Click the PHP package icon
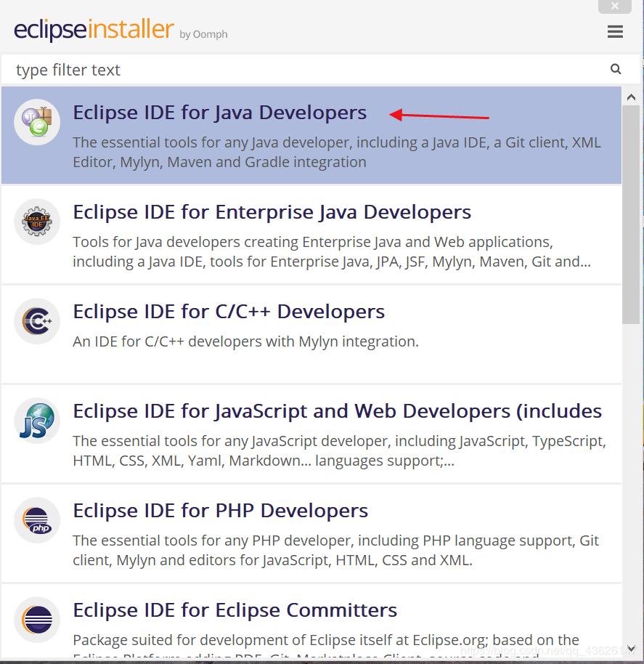This screenshot has height=664, width=644. click(x=37, y=520)
